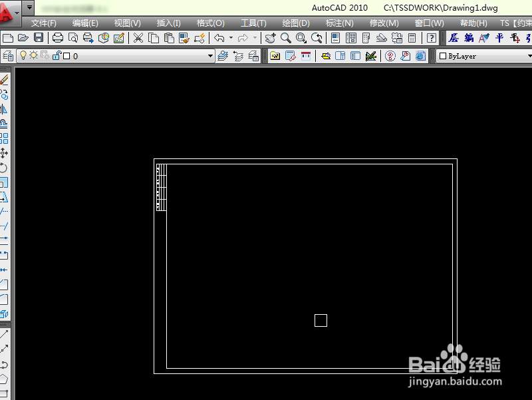Click the Plot printer icon

[58, 38]
